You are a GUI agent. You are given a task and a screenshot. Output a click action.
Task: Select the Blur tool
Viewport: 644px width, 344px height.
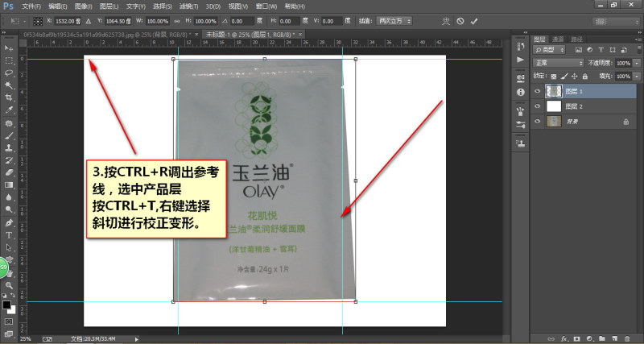[9, 197]
